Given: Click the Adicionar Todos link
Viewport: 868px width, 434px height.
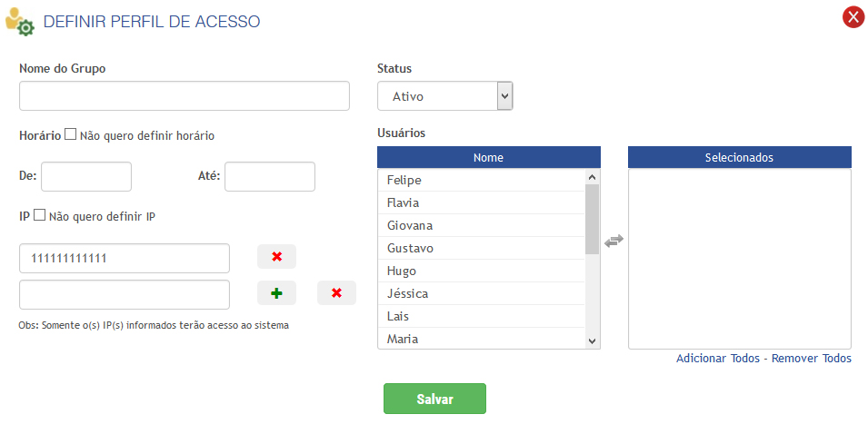Looking at the screenshot, I should 718,359.
